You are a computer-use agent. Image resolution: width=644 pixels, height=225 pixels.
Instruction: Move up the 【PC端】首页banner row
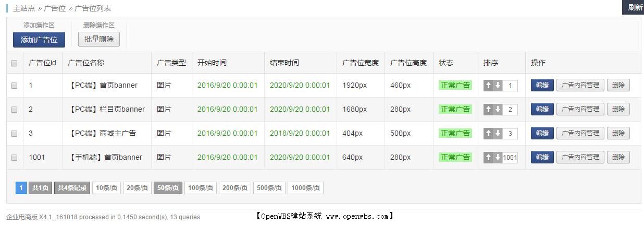[x=488, y=86]
